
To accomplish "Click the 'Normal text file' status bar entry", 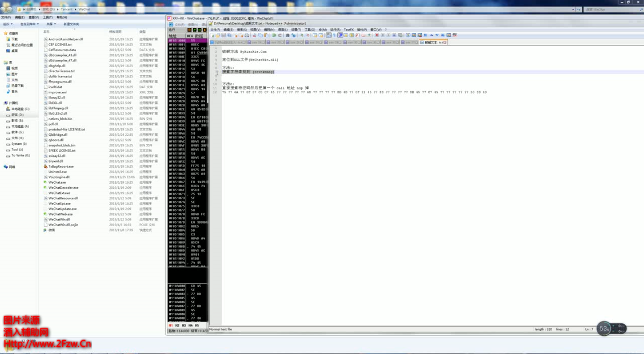I will [221, 329].
